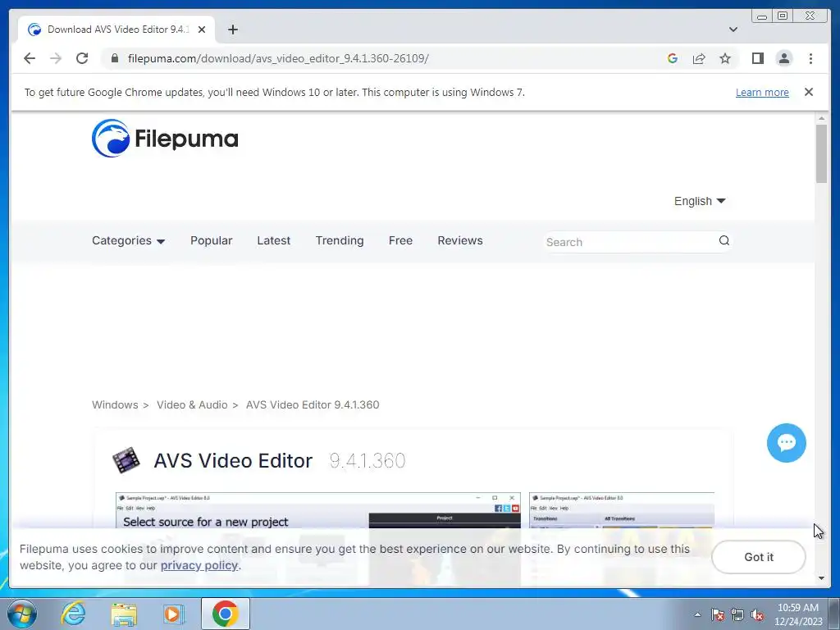The height and width of the screenshot is (630, 840).
Task: Open the blue chat bubble widget
Action: (787, 442)
